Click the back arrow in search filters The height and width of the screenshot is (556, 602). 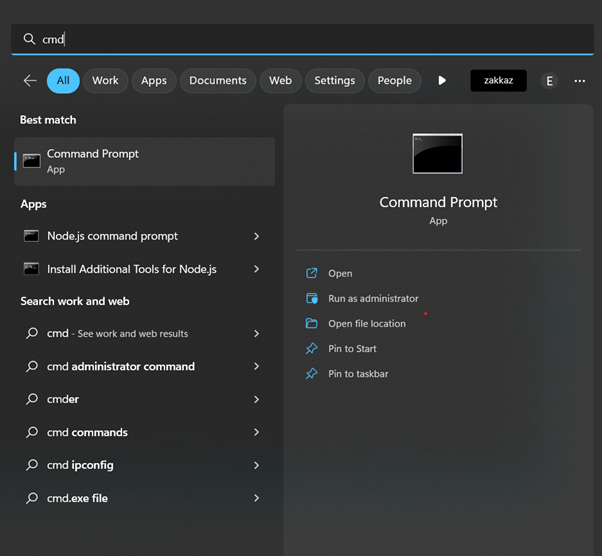click(x=30, y=81)
